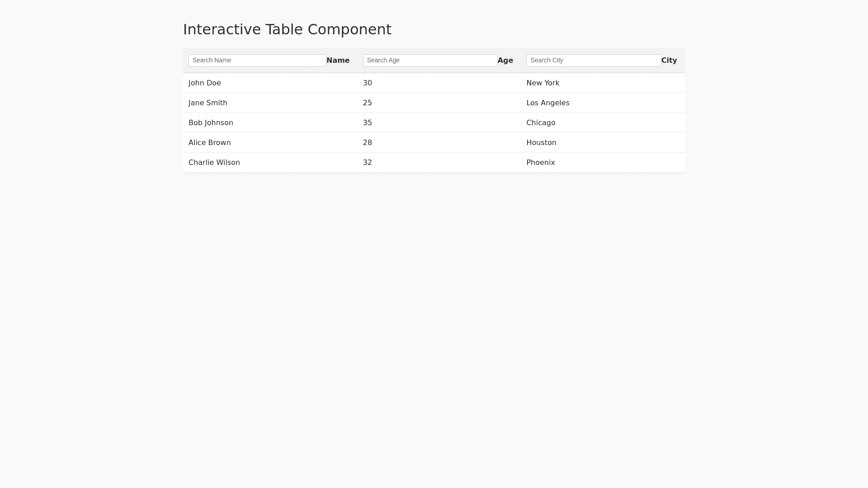868x488 pixels.
Task: Select the age 25 cell
Action: [x=367, y=103]
